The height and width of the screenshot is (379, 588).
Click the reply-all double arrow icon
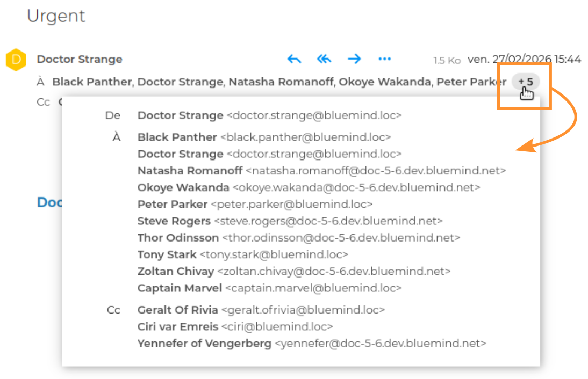[324, 59]
